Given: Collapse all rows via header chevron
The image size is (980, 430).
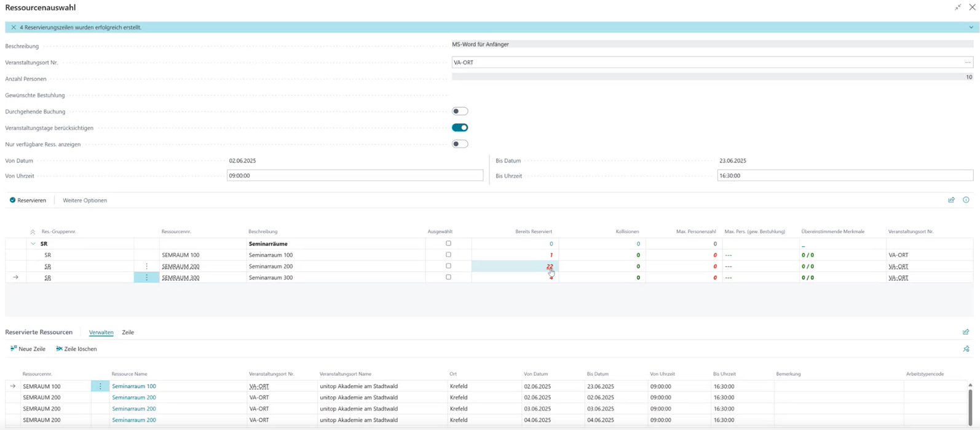Looking at the screenshot, I should pyautogui.click(x=33, y=232).
